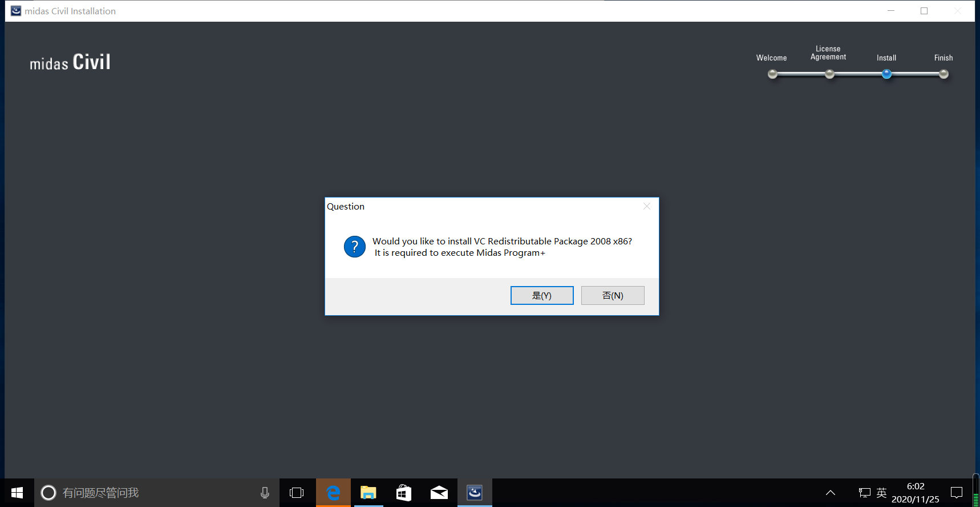Screen dimensions: 980x507
Task: Click the midas Civil Installation title icon
Action: pyautogui.click(x=16, y=11)
